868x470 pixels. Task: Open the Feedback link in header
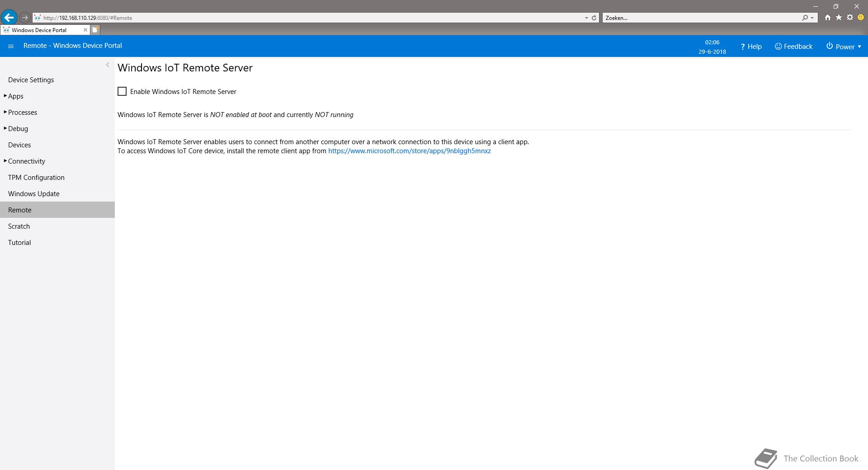click(793, 47)
